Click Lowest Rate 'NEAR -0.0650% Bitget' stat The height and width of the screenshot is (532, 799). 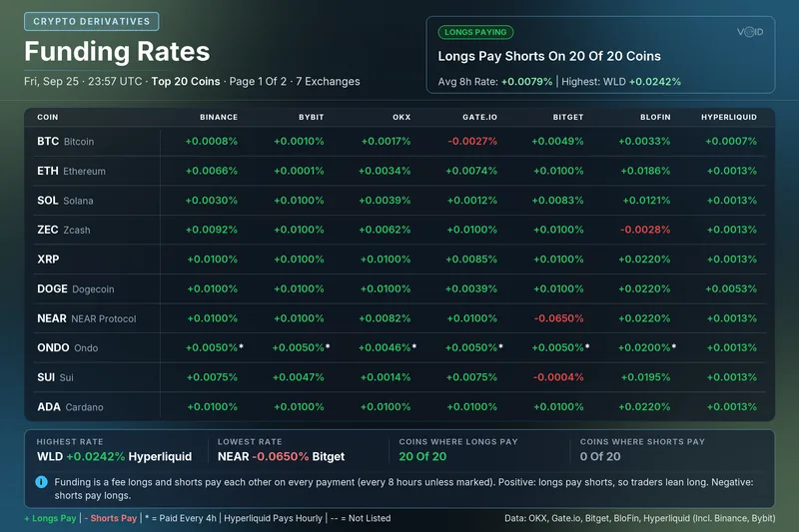[x=282, y=457]
